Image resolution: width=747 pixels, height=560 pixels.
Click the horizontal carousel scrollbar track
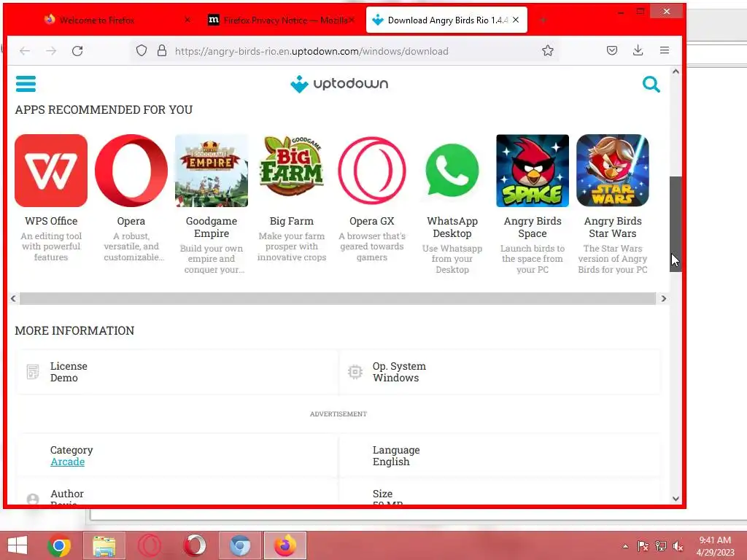click(338, 298)
